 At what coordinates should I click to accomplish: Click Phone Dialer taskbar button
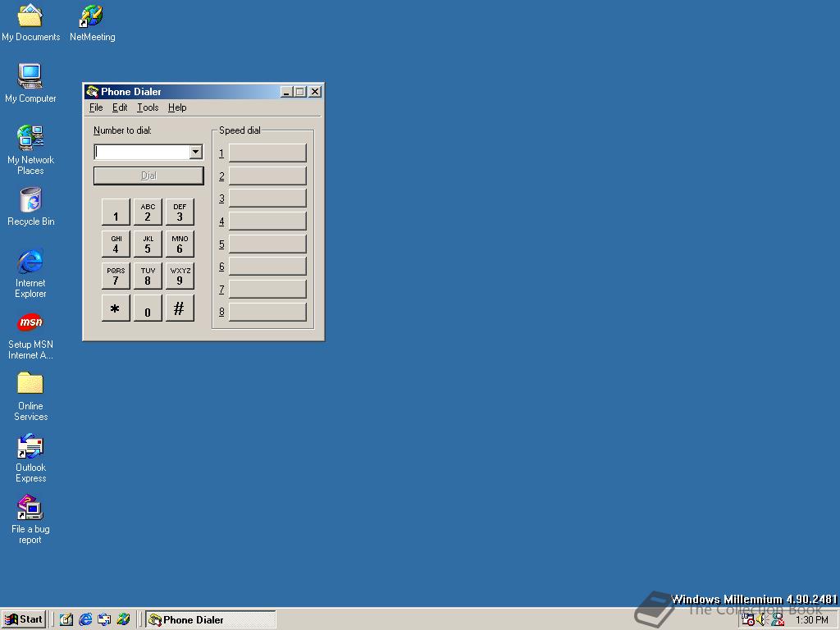pyautogui.click(x=211, y=620)
